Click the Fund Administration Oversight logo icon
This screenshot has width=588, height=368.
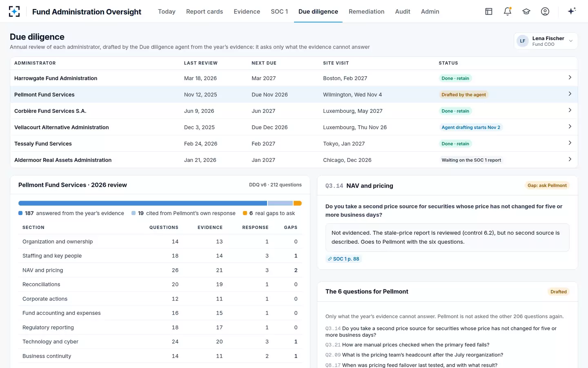[x=14, y=11]
